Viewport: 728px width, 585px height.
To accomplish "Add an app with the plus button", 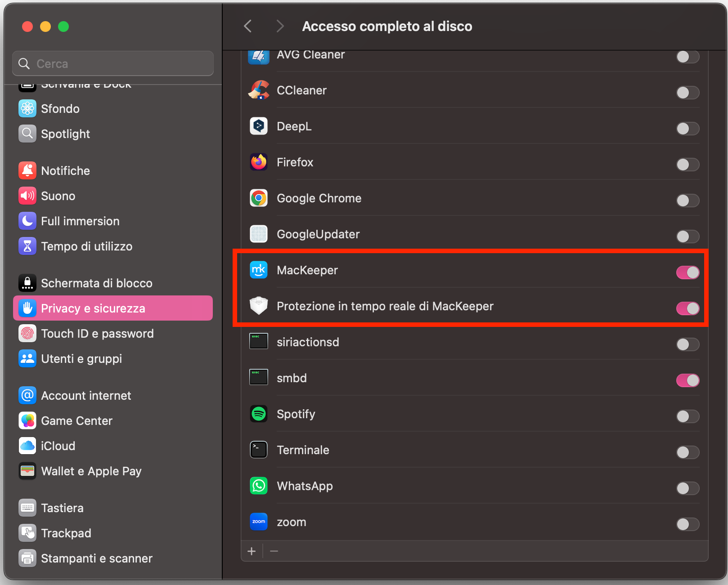I will click(252, 551).
